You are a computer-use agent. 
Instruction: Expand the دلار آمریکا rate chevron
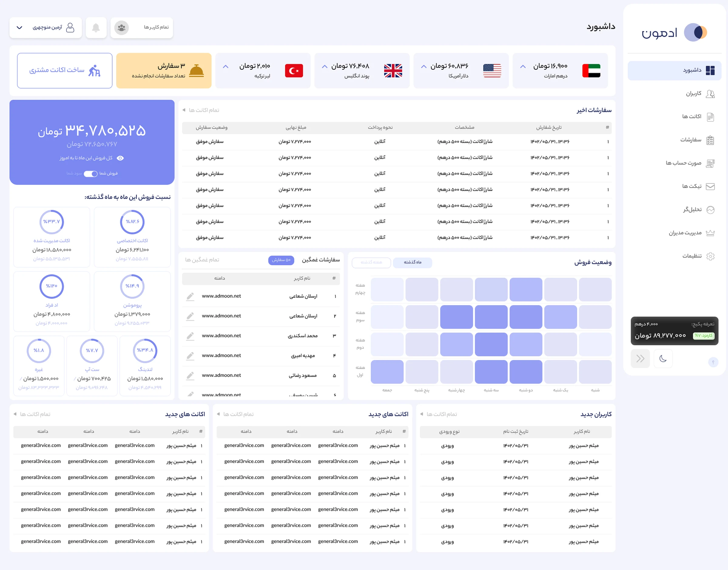coord(423,66)
